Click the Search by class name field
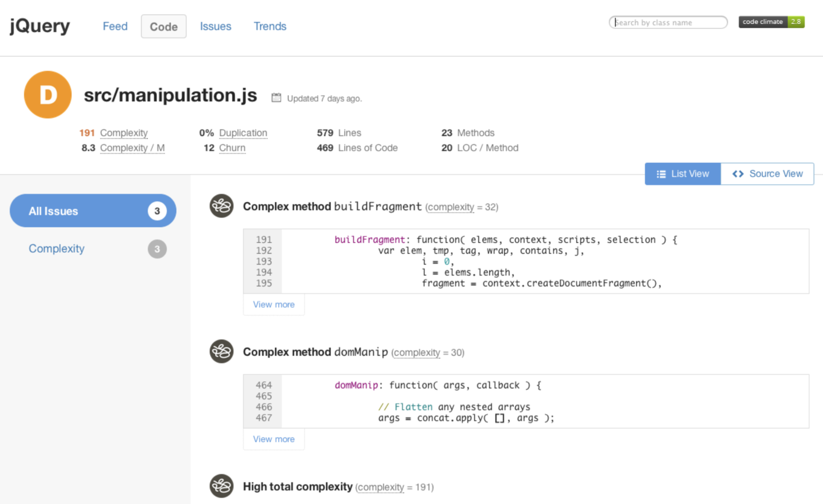 (667, 22)
